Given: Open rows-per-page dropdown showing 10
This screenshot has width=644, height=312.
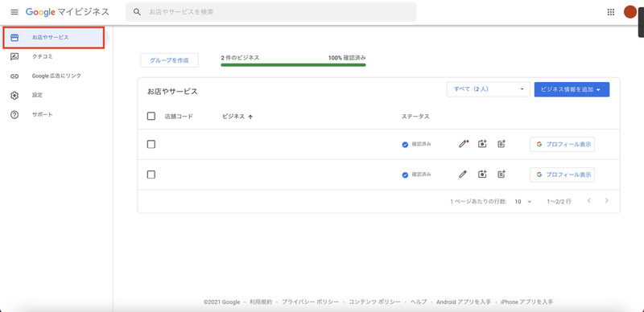Looking at the screenshot, I should tap(522, 202).
